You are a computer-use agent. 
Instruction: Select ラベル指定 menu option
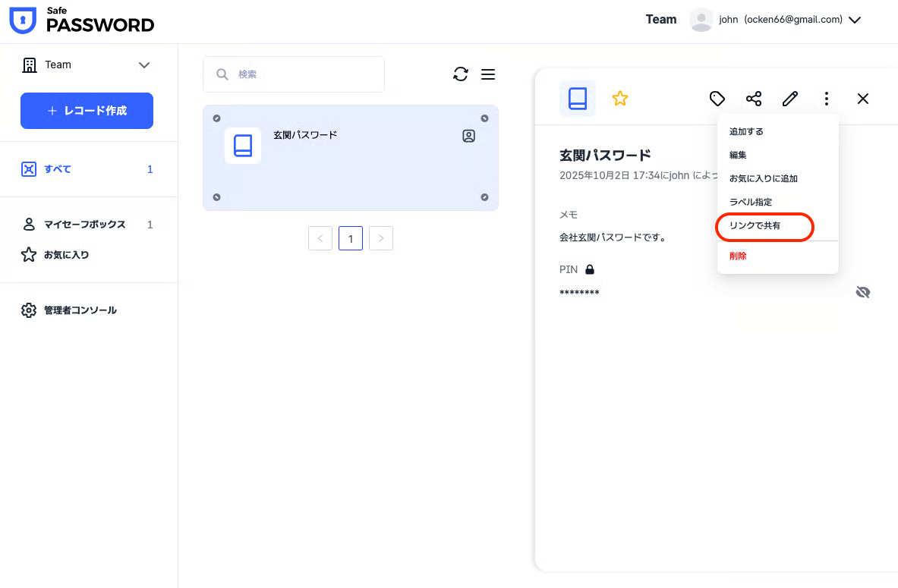click(750, 203)
